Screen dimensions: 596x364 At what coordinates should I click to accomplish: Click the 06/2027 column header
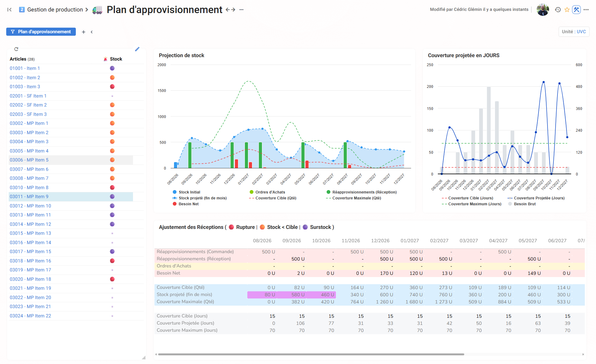(x=557, y=241)
